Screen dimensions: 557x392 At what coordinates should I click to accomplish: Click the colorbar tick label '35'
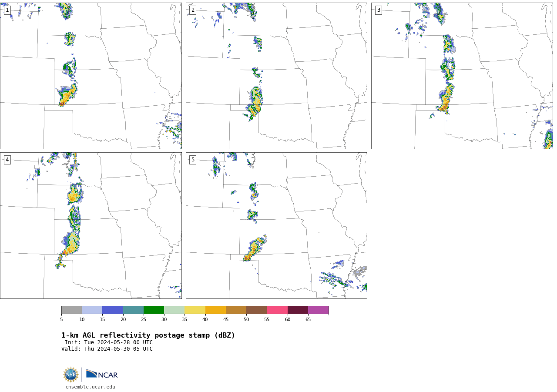click(185, 320)
